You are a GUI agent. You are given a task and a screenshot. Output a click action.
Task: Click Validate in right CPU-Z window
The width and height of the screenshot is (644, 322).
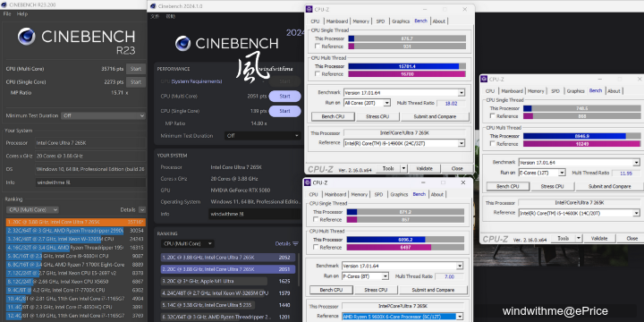click(599, 238)
